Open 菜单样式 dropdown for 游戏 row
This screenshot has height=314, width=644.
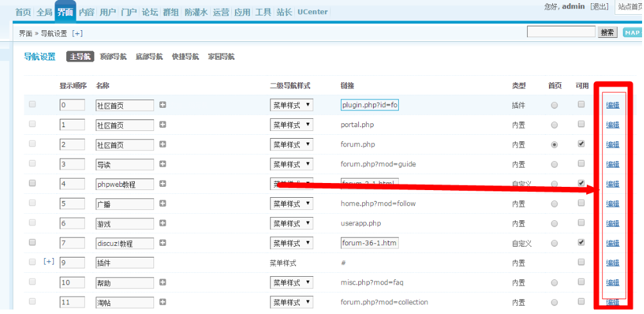pos(292,223)
